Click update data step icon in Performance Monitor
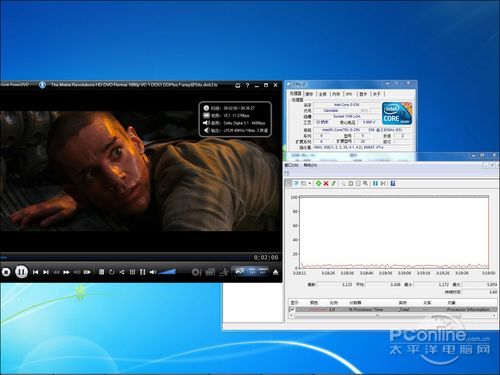Image resolution: width=500 pixels, height=375 pixels. coord(383,183)
